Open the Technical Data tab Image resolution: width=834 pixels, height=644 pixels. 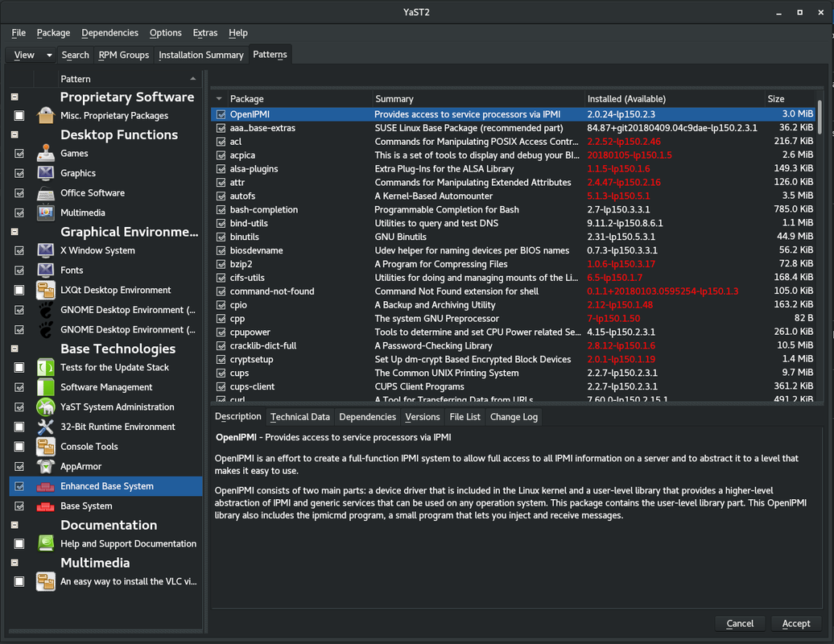tap(300, 417)
